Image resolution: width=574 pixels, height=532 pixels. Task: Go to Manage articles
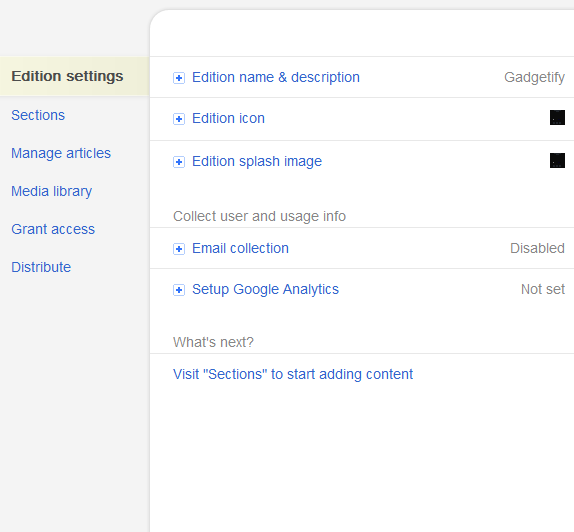point(61,153)
